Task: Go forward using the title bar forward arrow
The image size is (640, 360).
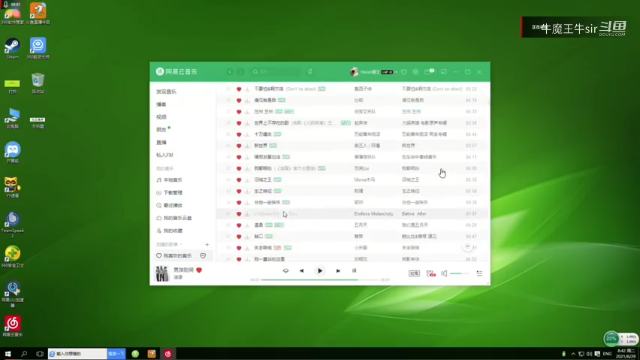Action: [241, 72]
